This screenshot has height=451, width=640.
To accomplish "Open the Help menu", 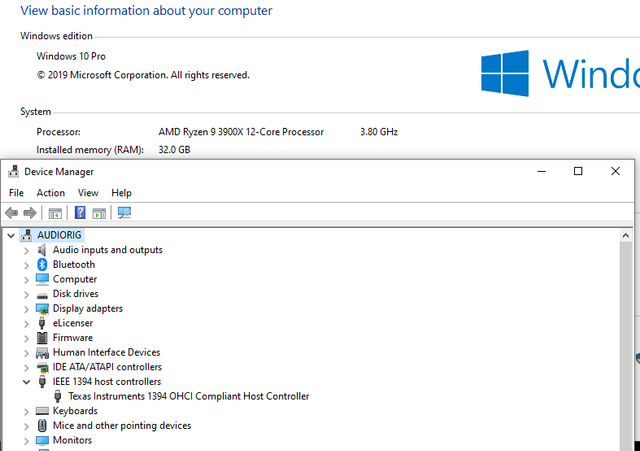I will [x=121, y=193].
